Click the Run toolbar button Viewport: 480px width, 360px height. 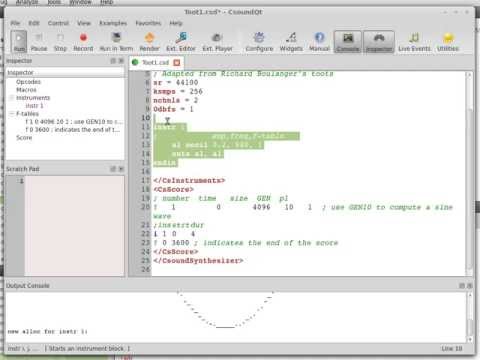[19, 41]
